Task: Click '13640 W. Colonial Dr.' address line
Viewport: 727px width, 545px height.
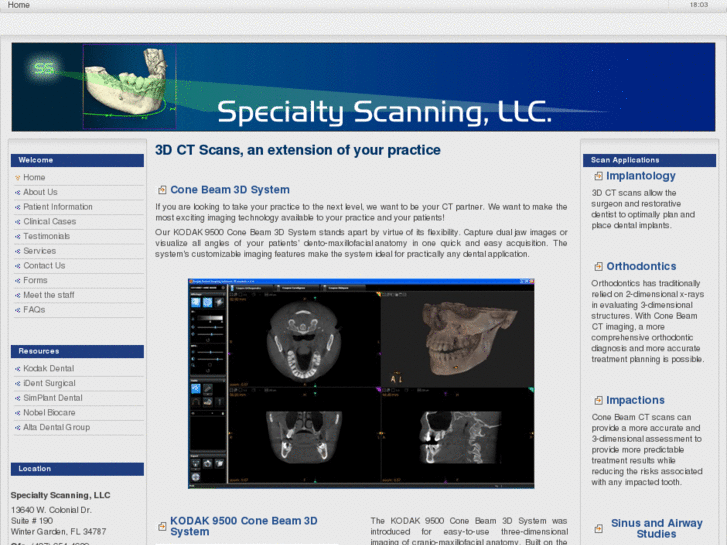Action: coord(51,510)
